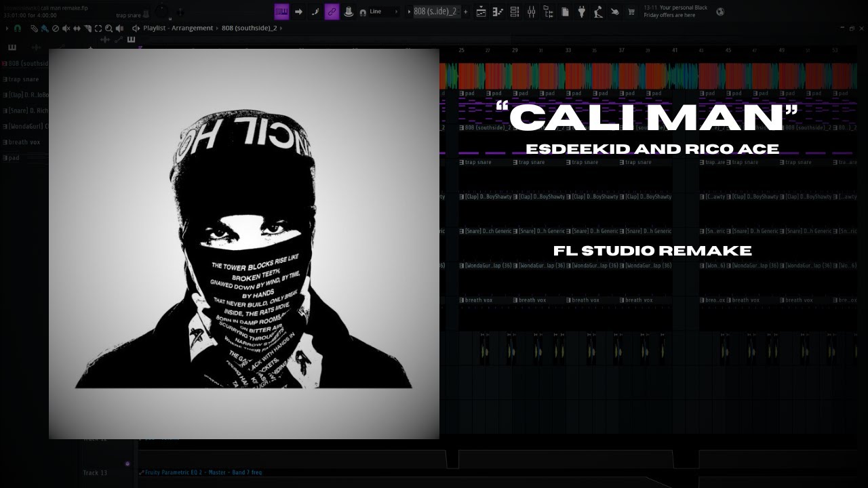868x488 pixels.
Task: Click the globe online icon
Action: pos(720,12)
